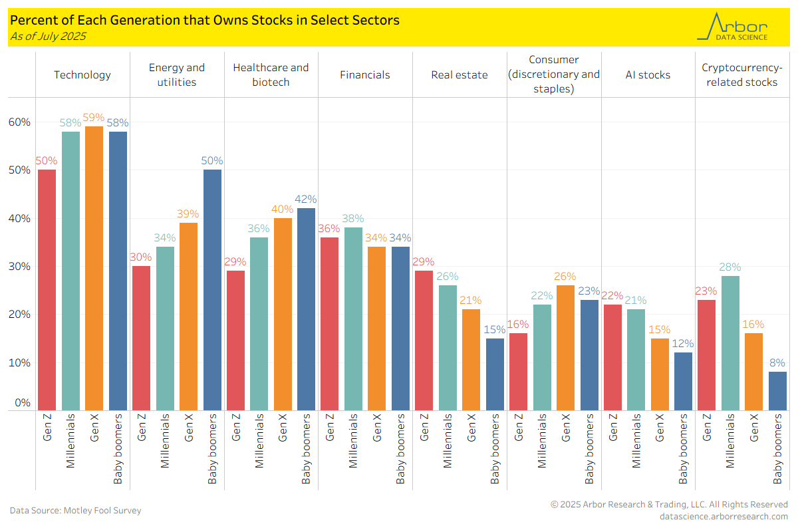
Task: Click the Motley Fool Survey data source text
Action: (75, 511)
